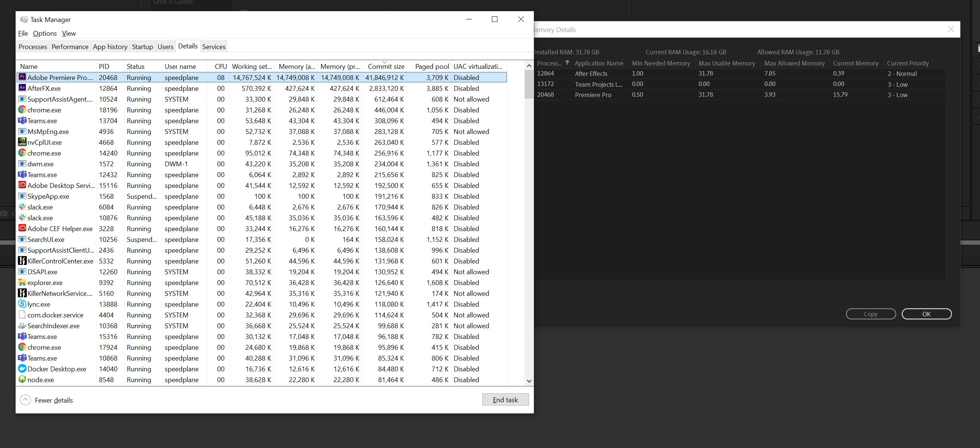Click the Adobe Premiere Pro process icon
This screenshot has width=980, height=448.
22,77
